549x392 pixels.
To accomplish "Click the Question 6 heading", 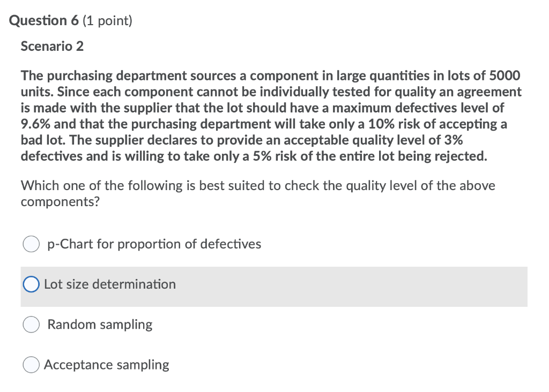I will [x=71, y=20].
